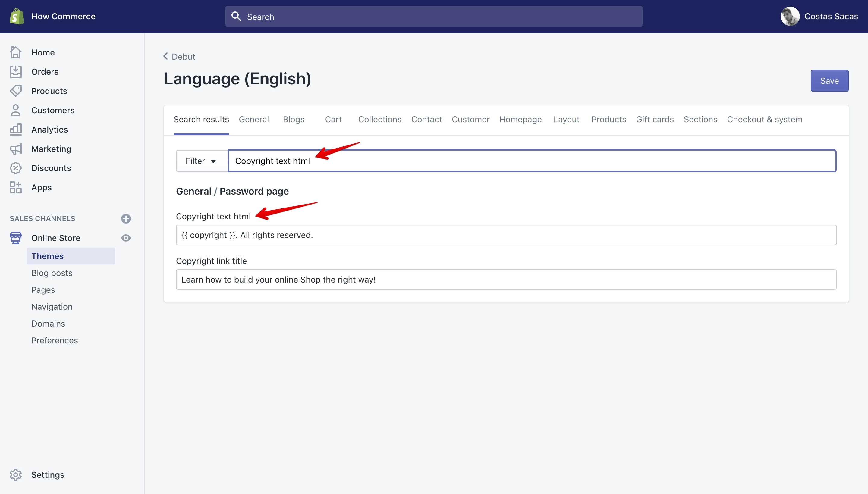Open Customers in sidebar

(53, 110)
